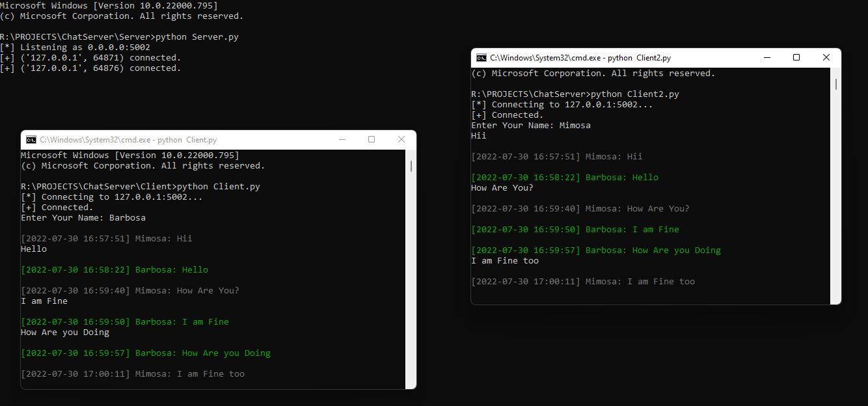
Task: Click 'python Client2.py' command line in Client2 window
Action: pos(575,94)
